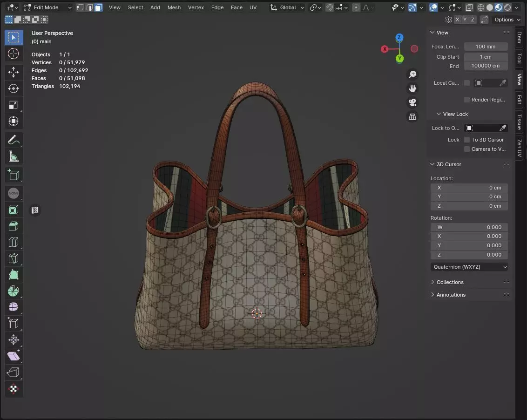Viewport: 527px width, 420px height.
Task: Open the Vertex menu
Action: (x=196, y=7)
